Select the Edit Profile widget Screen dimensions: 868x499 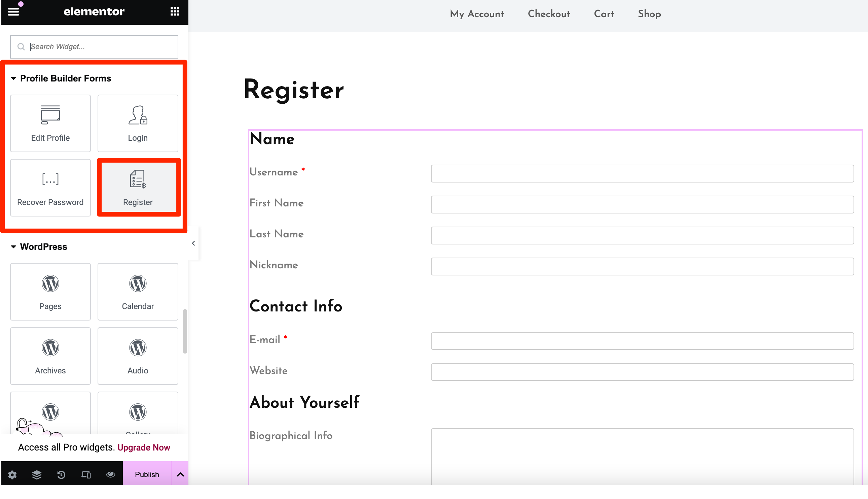tap(50, 123)
